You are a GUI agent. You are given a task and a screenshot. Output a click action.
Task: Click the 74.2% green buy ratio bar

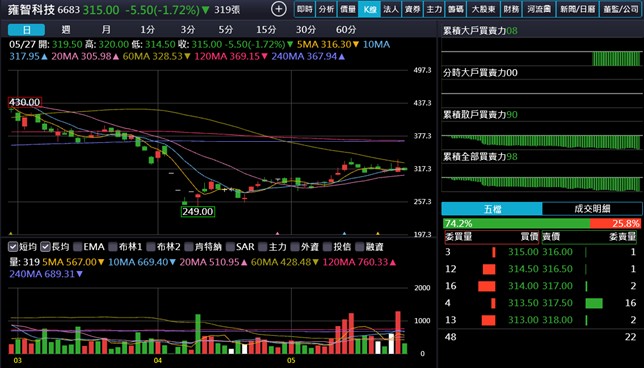[x=516, y=223]
